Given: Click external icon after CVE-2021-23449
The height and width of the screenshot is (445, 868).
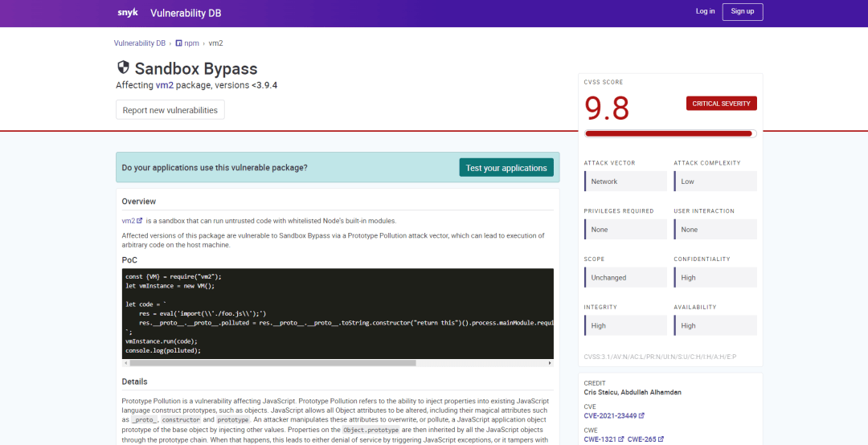Looking at the screenshot, I should [641, 415].
